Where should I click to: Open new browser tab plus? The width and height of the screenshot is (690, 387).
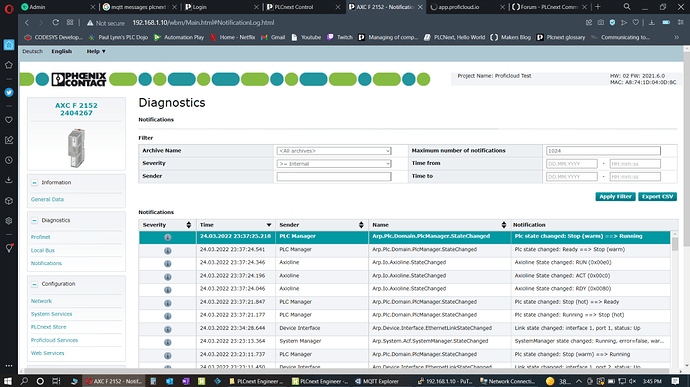[x=598, y=7]
